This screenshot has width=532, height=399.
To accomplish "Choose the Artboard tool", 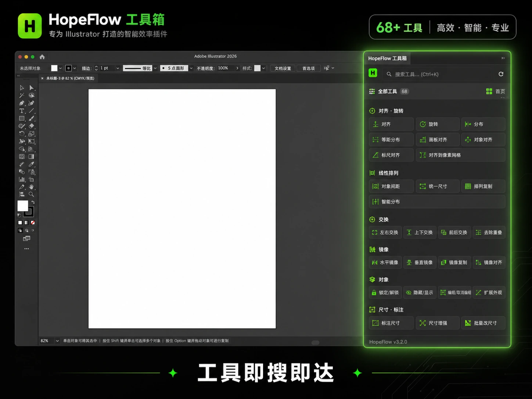I will coord(32,180).
